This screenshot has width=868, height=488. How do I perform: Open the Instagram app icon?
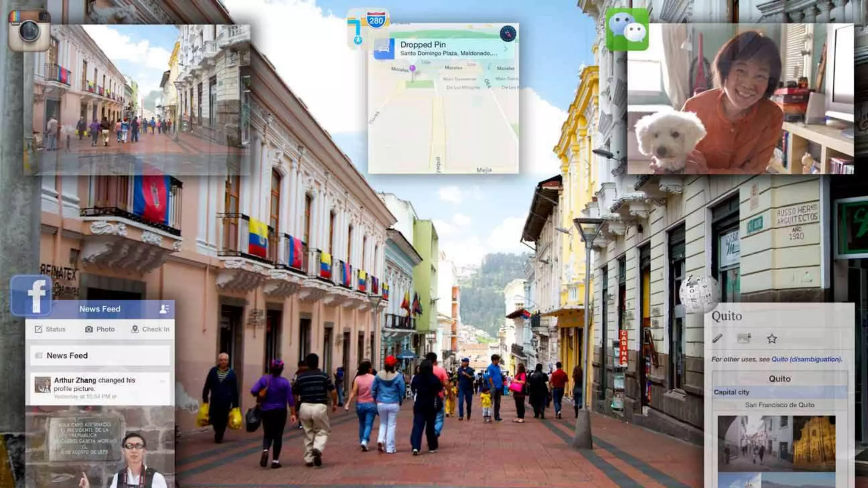pyautogui.click(x=29, y=30)
